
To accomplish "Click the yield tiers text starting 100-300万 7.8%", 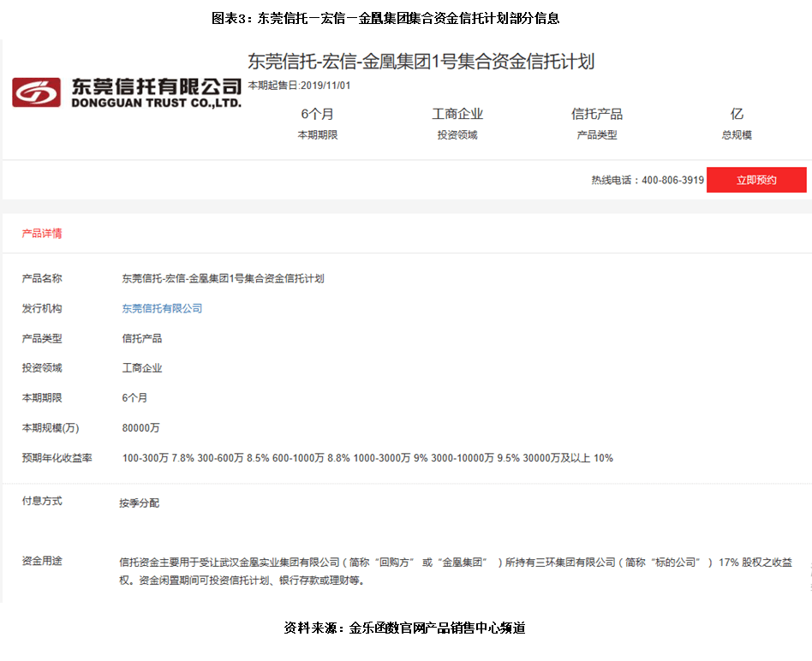I will coord(367,458).
